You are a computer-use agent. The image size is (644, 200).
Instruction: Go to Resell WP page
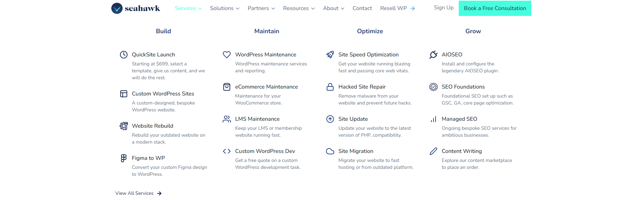tap(397, 8)
